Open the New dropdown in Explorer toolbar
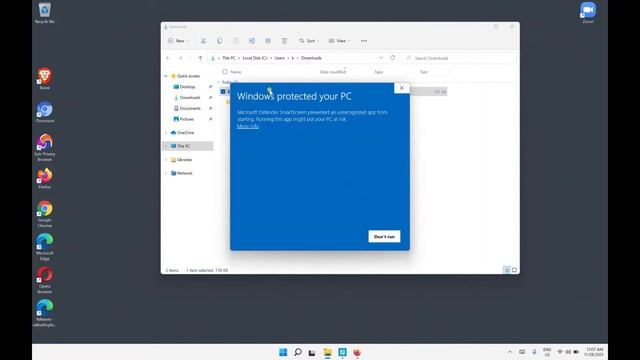640x360 pixels. pyautogui.click(x=178, y=41)
